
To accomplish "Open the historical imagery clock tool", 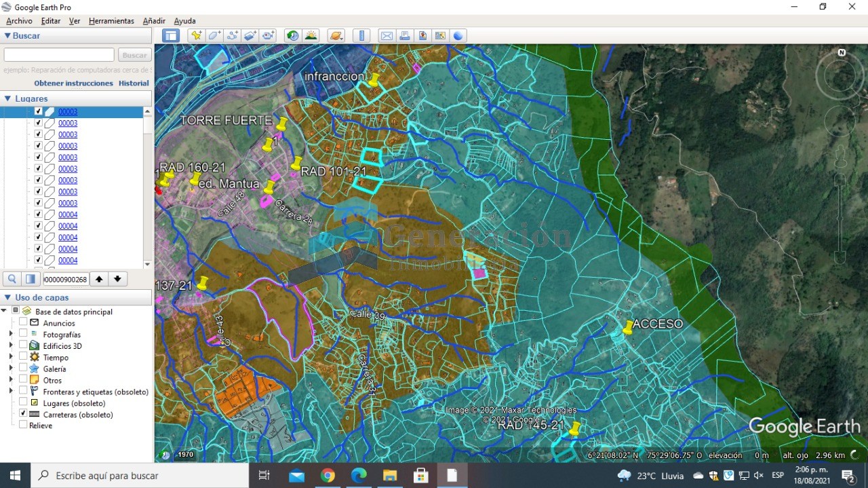I will [293, 36].
